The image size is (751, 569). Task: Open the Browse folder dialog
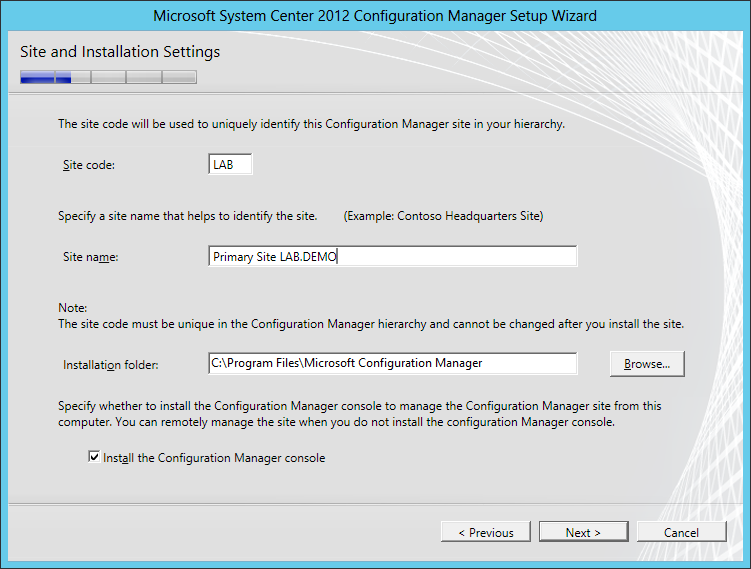click(647, 364)
